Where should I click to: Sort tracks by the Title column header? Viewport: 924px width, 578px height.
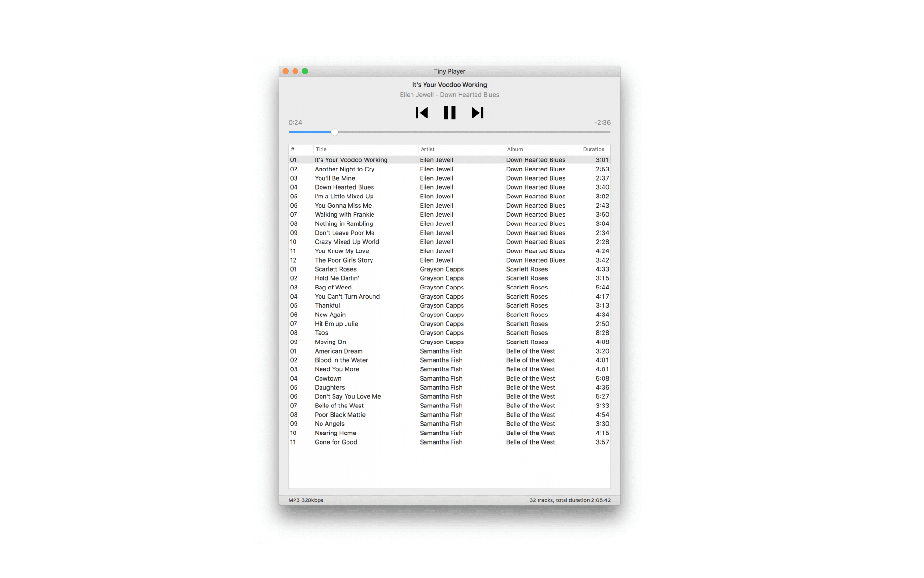(x=366, y=149)
